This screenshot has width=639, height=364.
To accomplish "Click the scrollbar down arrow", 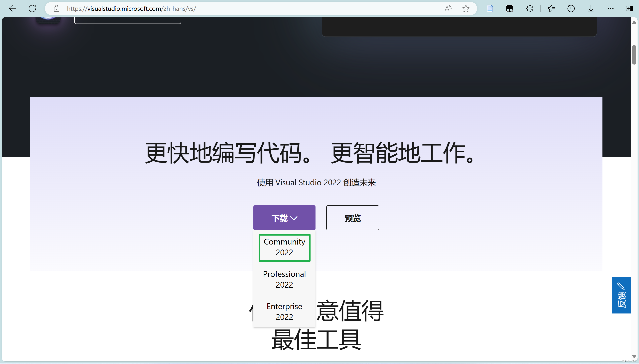I will click(634, 356).
